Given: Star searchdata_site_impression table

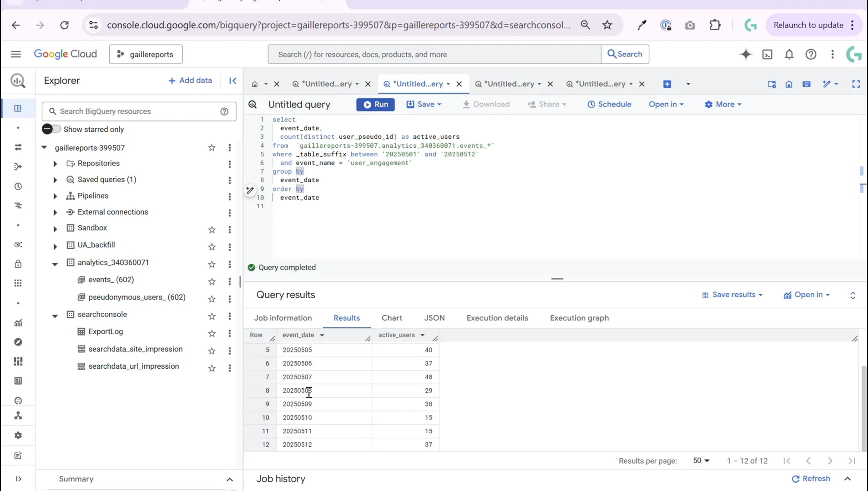Looking at the screenshot, I should [x=212, y=351].
